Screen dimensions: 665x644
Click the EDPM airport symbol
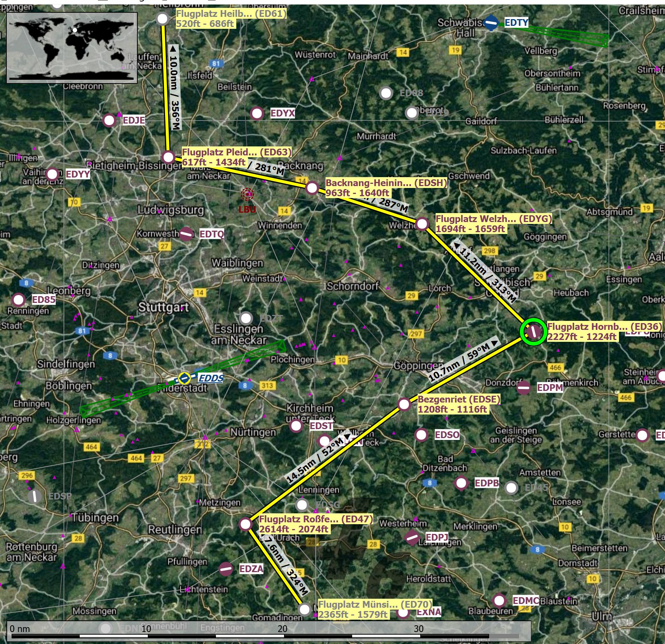tap(524, 388)
